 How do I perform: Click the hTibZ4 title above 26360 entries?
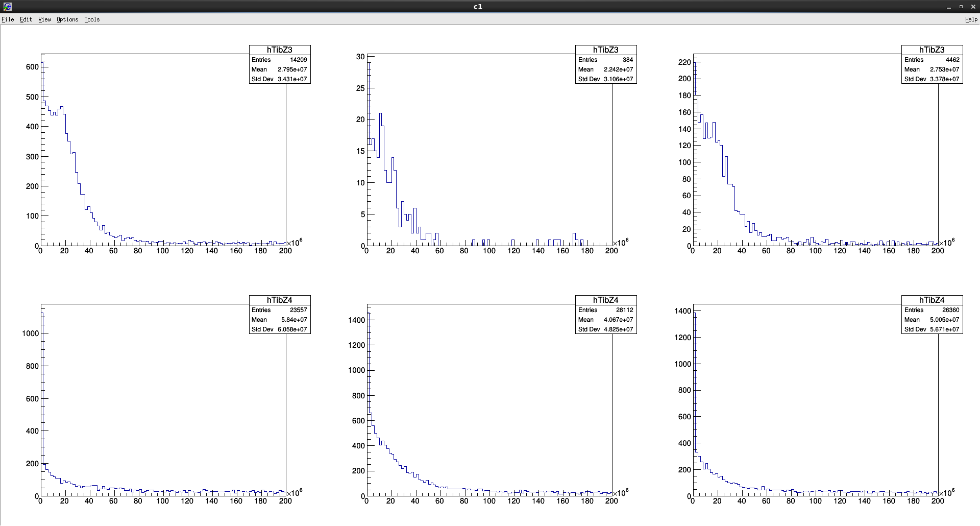(x=932, y=300)
